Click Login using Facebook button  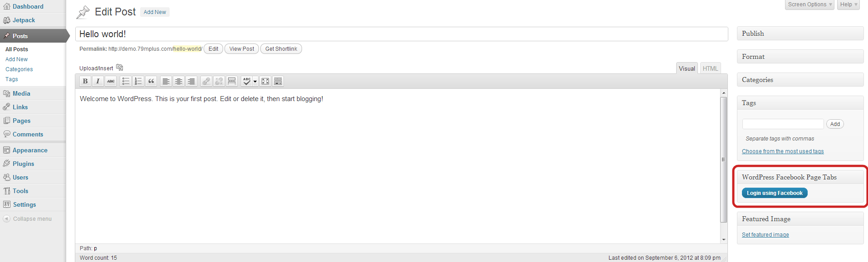pyautogui.click(x=775, y=193)
